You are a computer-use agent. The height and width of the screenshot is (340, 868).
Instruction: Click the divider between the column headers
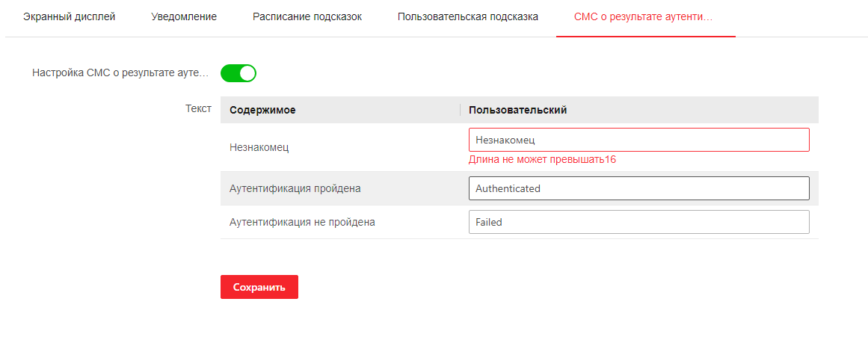tap(460, 110)
